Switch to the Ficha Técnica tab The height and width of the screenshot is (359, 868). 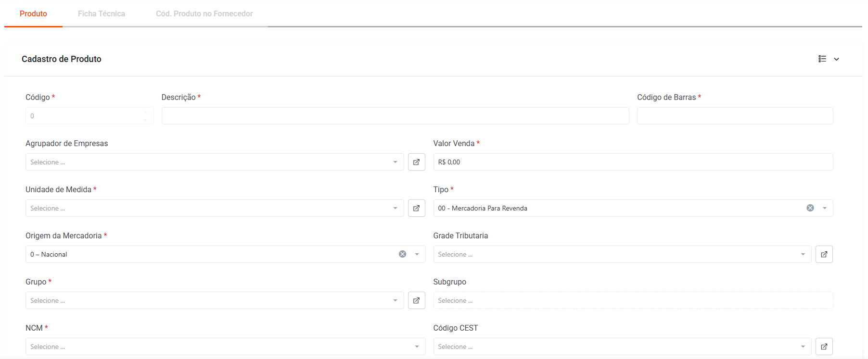[x=102, y=13]
